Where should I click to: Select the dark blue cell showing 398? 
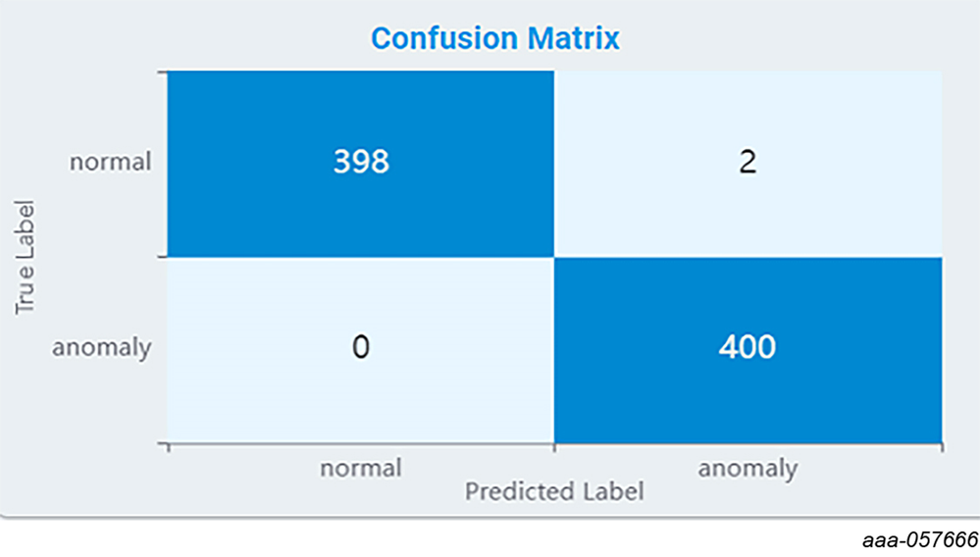360,162
